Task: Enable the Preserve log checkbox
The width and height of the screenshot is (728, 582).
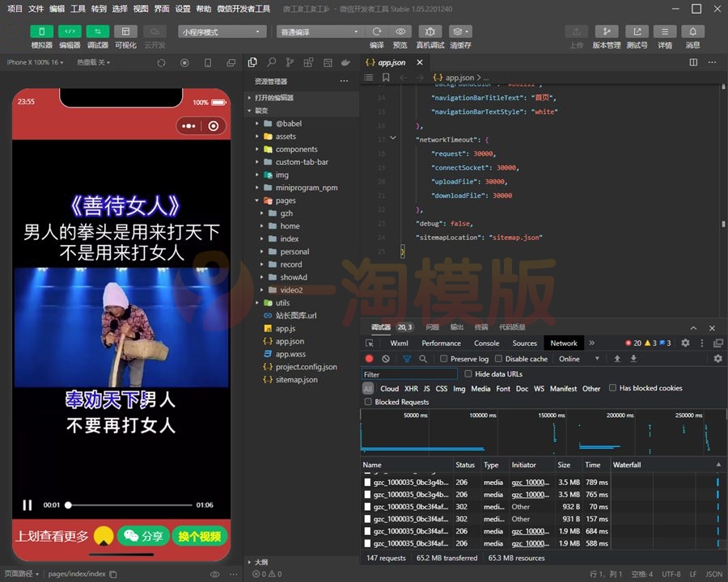Action: (443, 359)
